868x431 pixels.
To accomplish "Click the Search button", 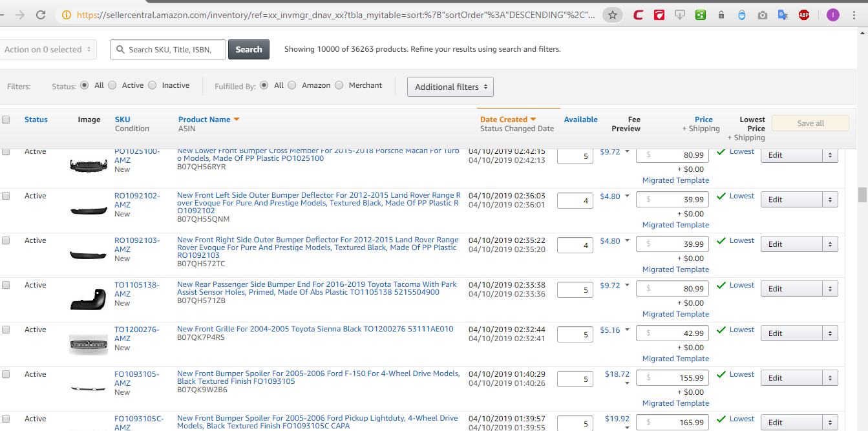I will pyautogui.click(x=249, y=49).
